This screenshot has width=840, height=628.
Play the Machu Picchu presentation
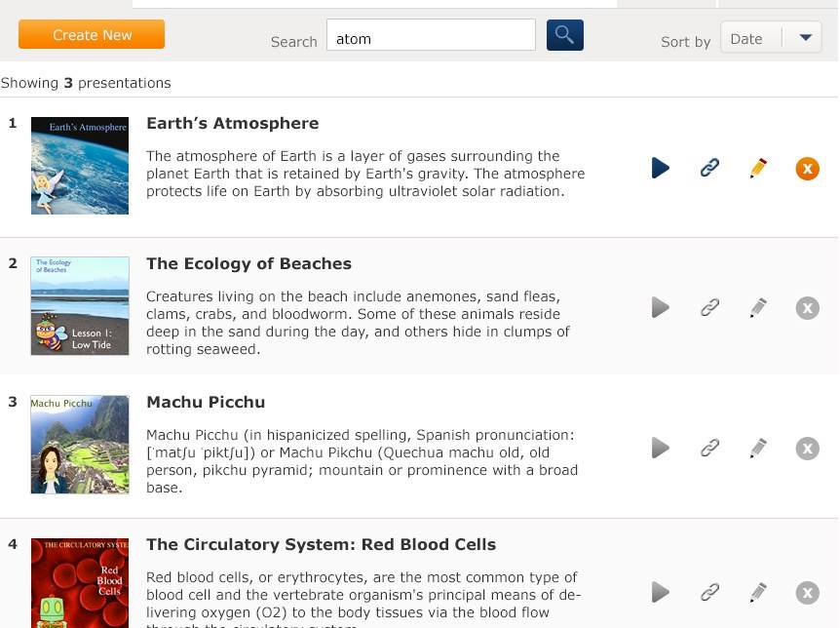click(661, 448)
